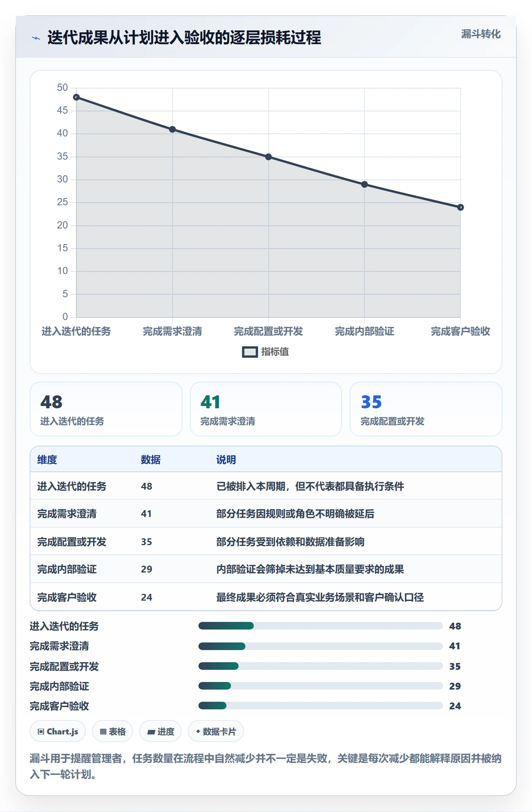Image resolution: width=532 pixels, height=812 pixels.
Task: Select the 41 完成需求澄清 data card
Action: [x=266, y=409]
